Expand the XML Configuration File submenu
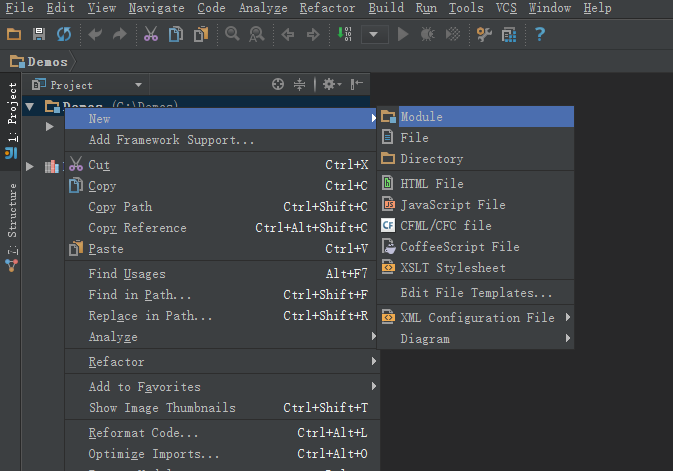Screen dimensions: 673x471 476,318
